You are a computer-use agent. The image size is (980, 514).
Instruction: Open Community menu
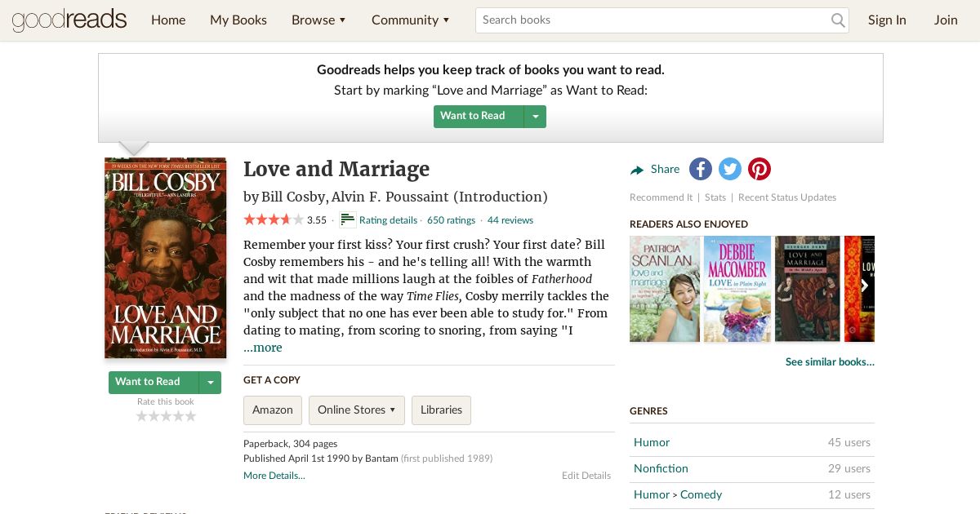(411, 20)
